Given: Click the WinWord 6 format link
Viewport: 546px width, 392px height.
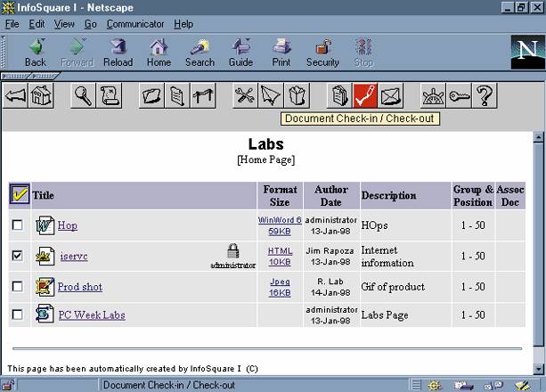Looking at the screenshot, I should pyautogui.click(x=280, y=220).
